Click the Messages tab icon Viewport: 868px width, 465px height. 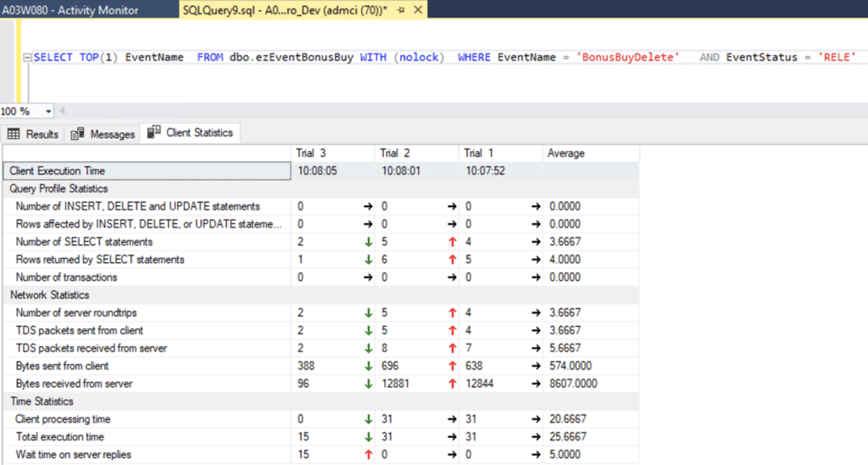point(77,133)
